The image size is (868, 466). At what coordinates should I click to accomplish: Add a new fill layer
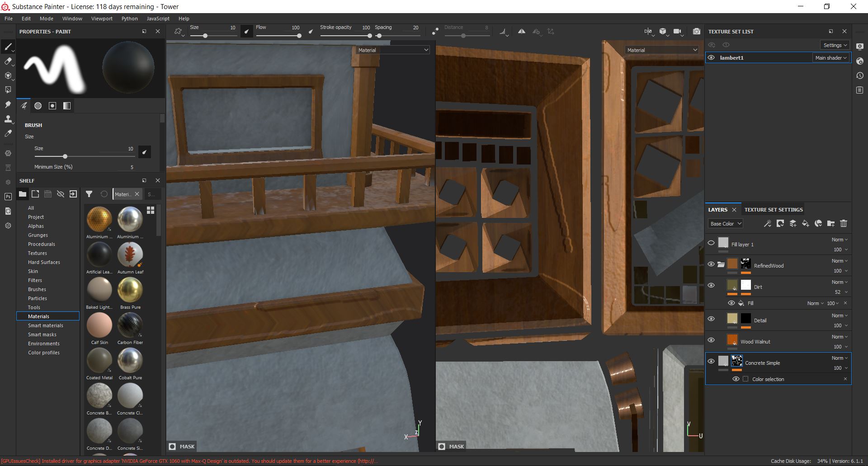coord(806,224)
